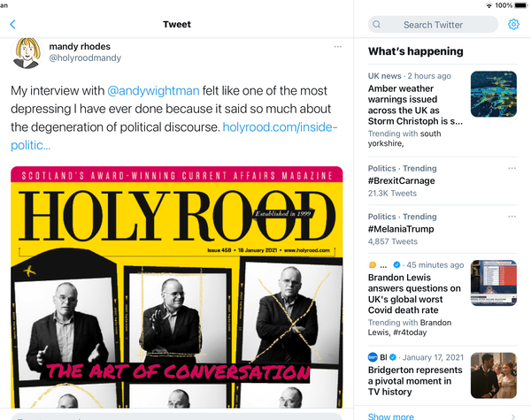
Task: Open more options for #MelaniaTrump trend
Action: coord(512,217)
